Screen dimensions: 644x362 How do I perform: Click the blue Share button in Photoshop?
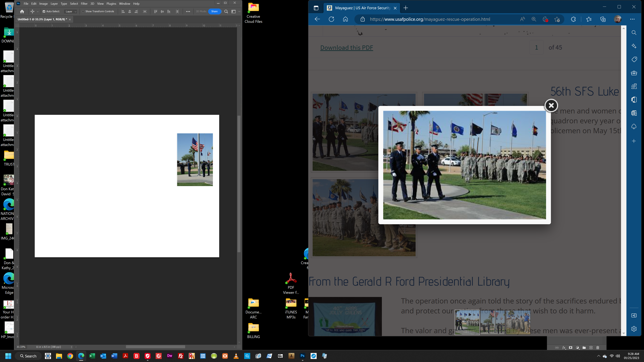tap(214, 12)
